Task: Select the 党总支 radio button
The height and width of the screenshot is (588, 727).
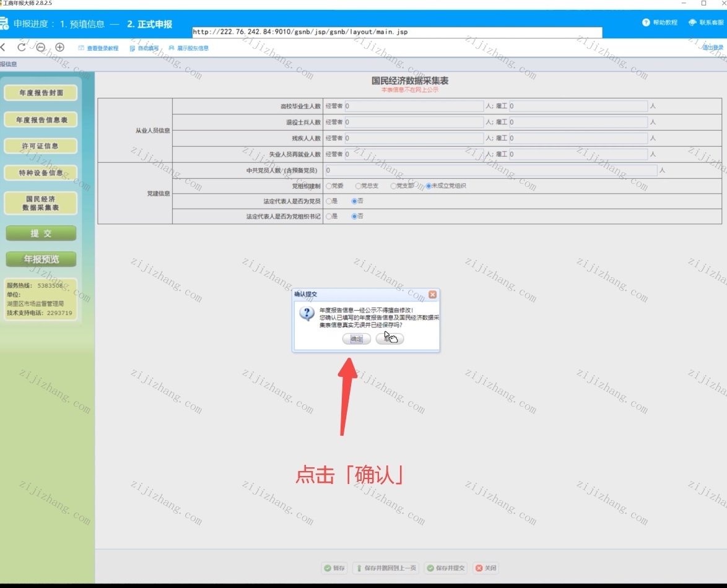Action: click(358, 186)
